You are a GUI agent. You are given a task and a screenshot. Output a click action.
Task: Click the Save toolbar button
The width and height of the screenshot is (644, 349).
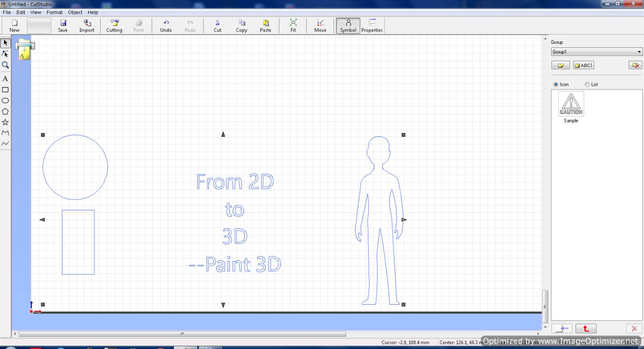tap(63, 25)
